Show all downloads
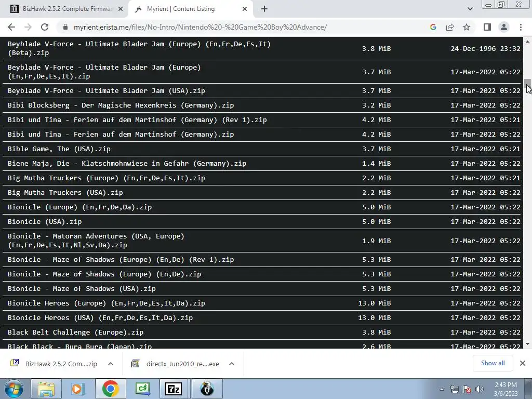The height and width of the screenshot is (399, 532). pyautogui.click(x=493, y=363)
